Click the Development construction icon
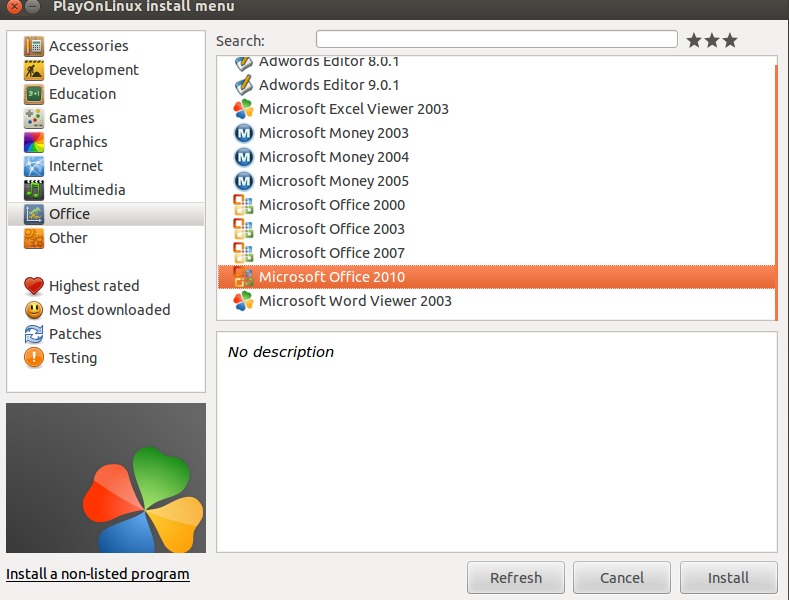This screenshot has height=600, width=789. [34, 70]
